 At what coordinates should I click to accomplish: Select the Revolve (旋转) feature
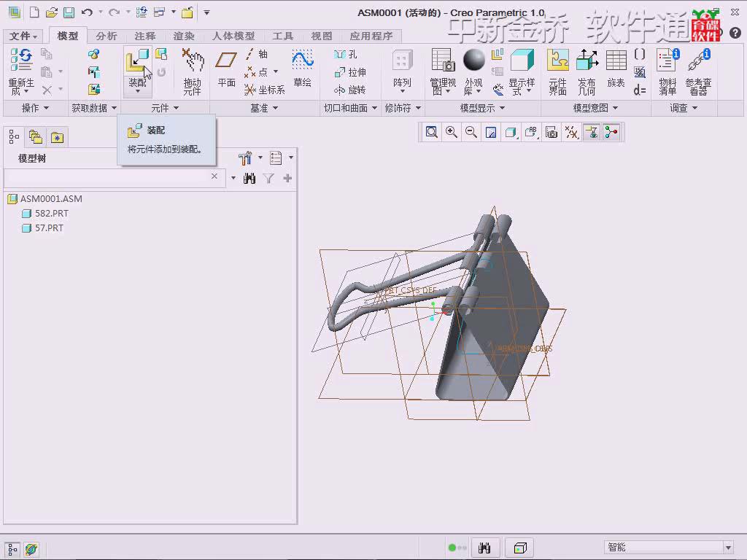pyautogui.click(x=350, y=90)
